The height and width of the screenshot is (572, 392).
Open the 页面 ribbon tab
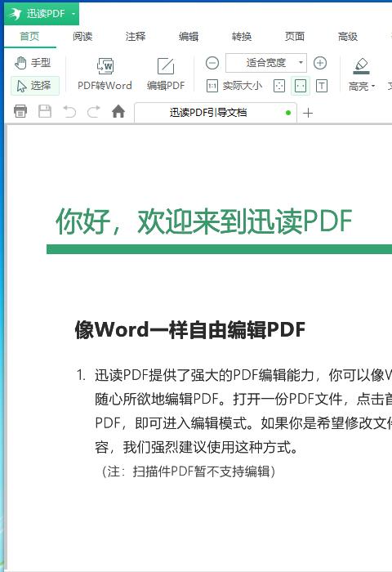295,37
